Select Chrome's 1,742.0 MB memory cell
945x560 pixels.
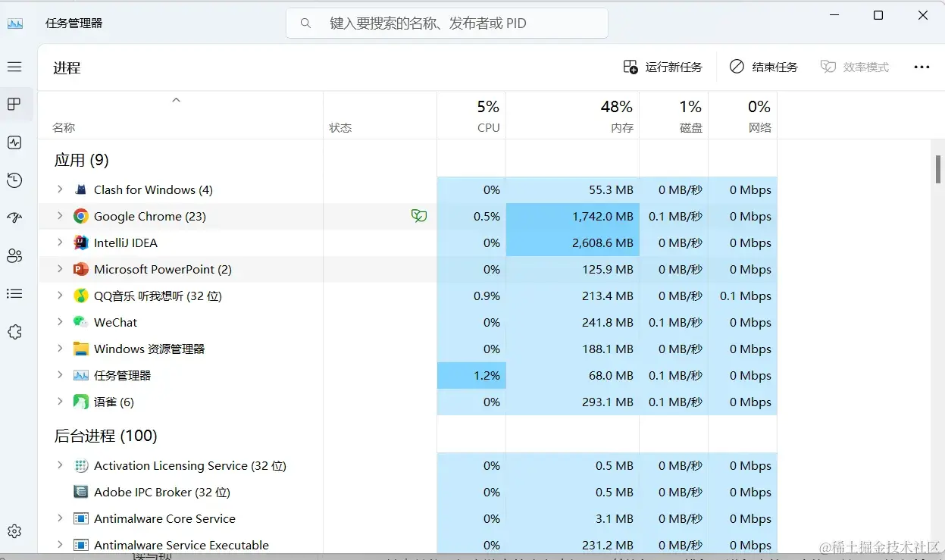(573, 216)
